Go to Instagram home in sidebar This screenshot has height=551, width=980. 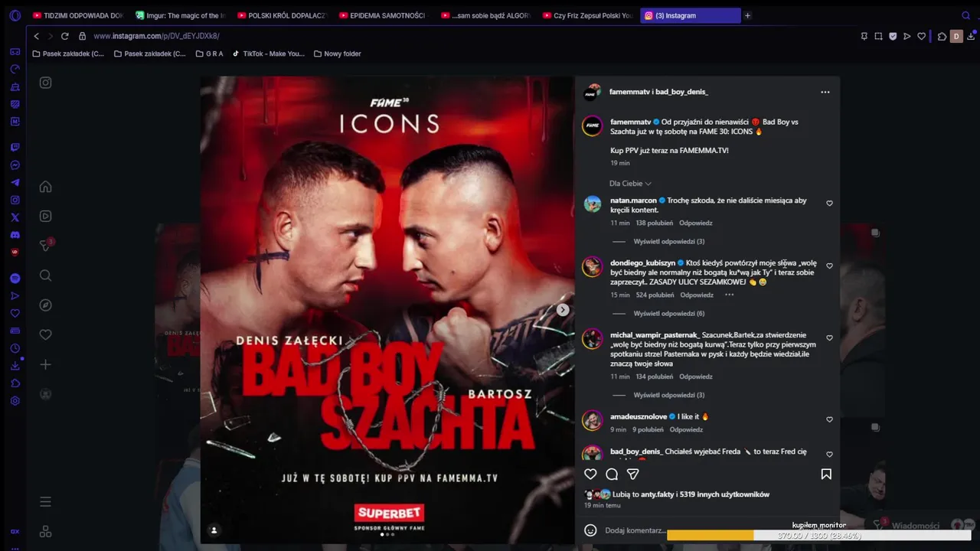46,187
